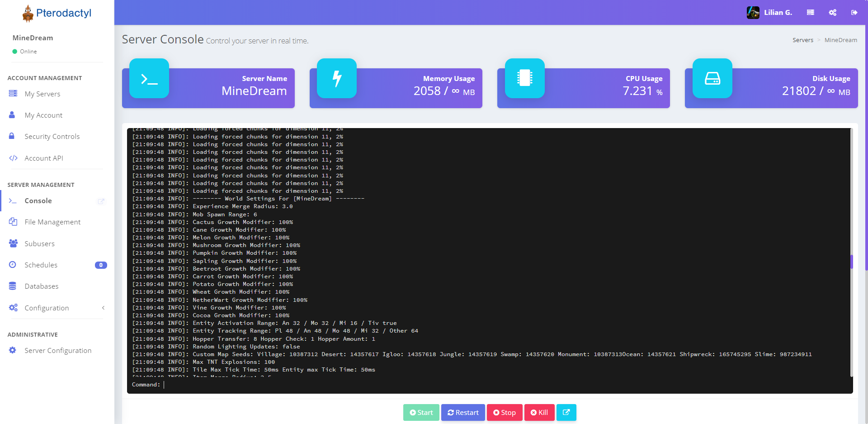Open admin settings gears icon in header
The width and height of the screenshot is (868, 424).
tap(832, 13)
